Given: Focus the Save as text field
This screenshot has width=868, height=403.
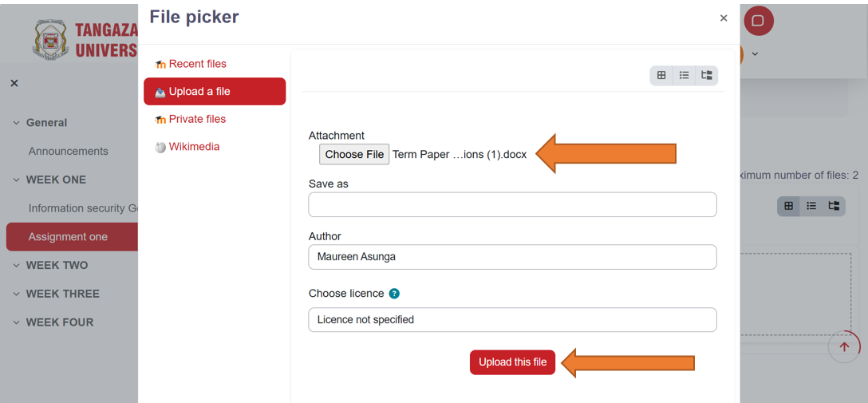Looking at the screenshot, I should [x=513, y=204].
